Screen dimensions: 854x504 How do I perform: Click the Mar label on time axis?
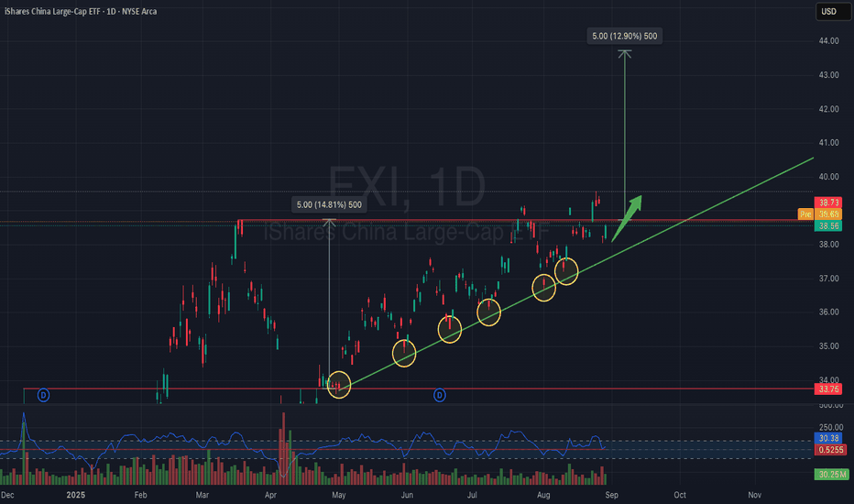click(x=203, y=495)
